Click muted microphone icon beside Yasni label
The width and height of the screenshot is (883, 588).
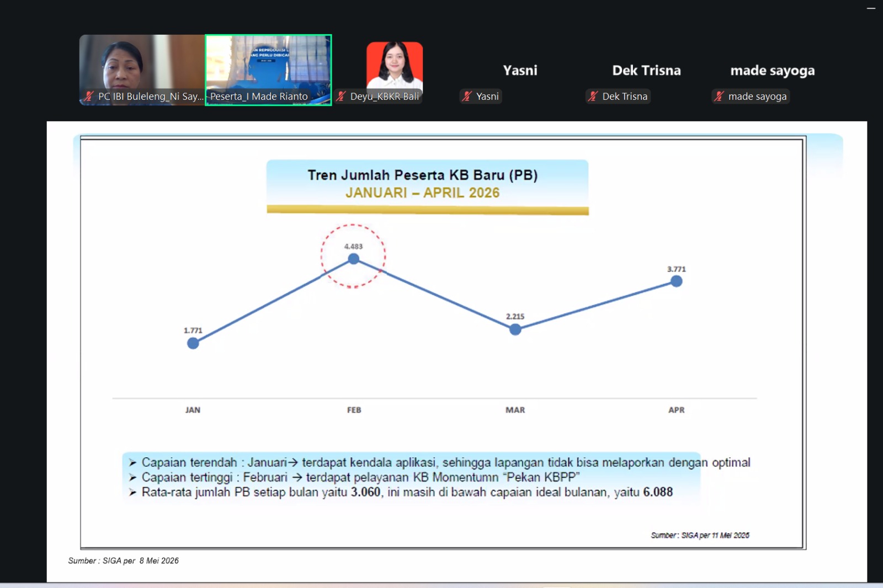(x=467, y=96)
